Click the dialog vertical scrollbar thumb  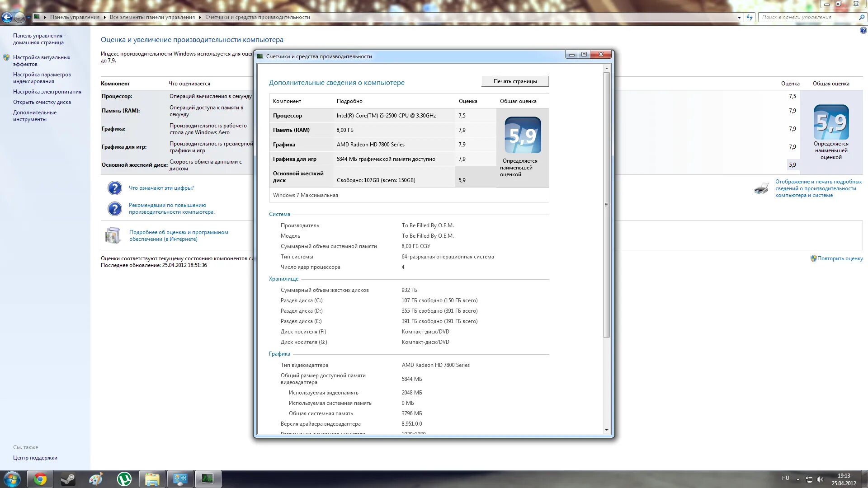(x=607, y=205)
